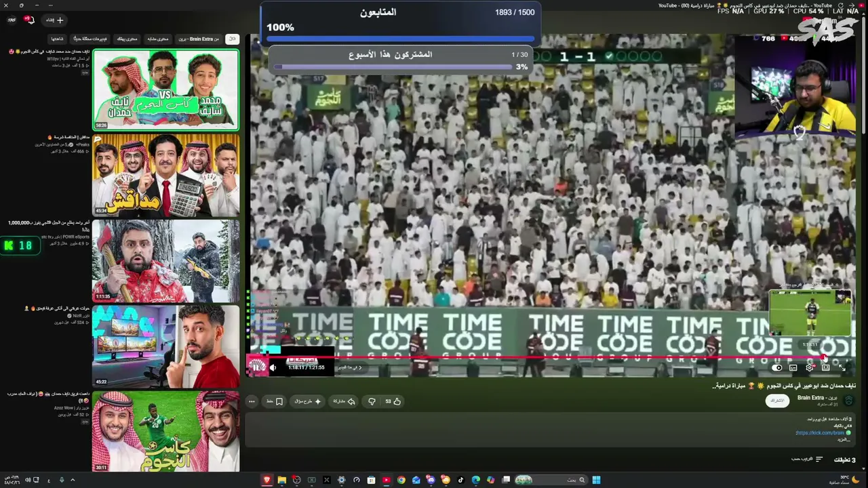Screen dimensions: 868x488
Task: Open the Microsoft Store taskbar icon
Action: (x=371, y=480)
